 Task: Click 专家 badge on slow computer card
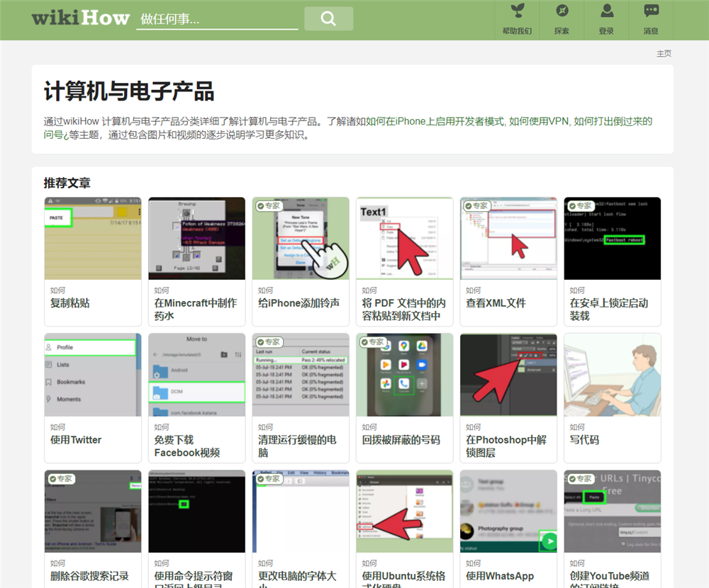[x=269, y=342]
